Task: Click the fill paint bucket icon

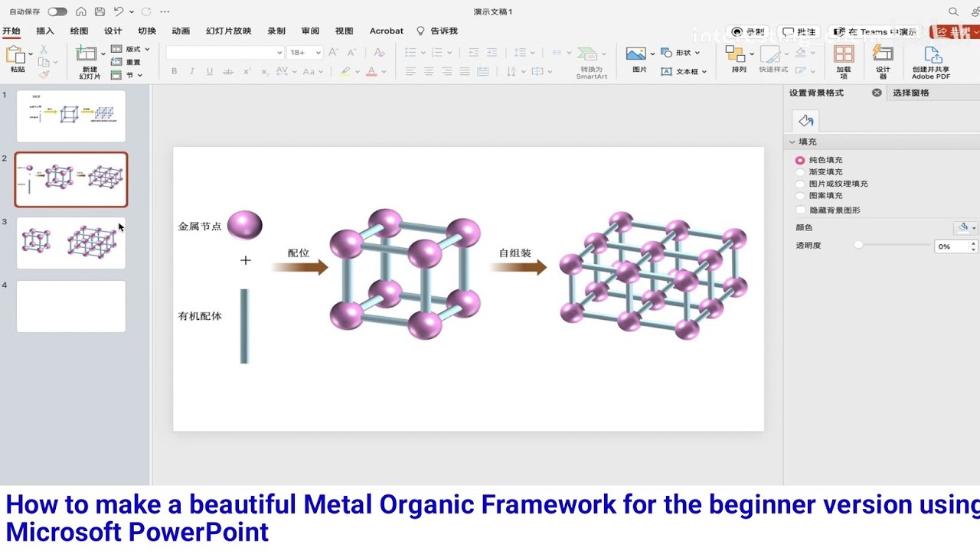Action: (805, 121)
